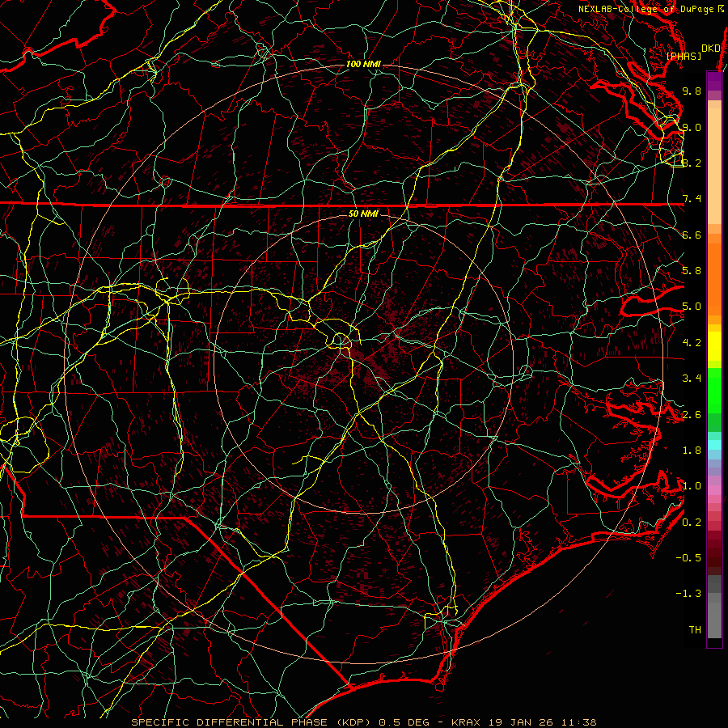The width and height of the screenshot is (728, 728).
Task: Click the 100 NMI range ring label
Action: point(363,64)
